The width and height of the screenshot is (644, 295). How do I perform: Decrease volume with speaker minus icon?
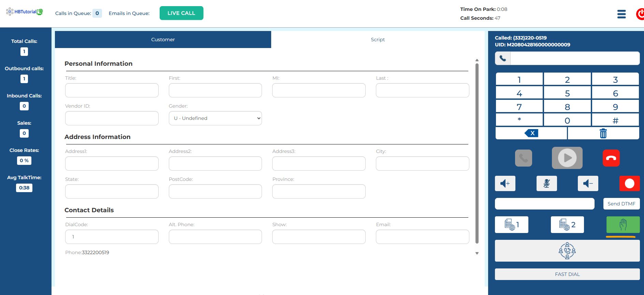[x=588, y=184]
